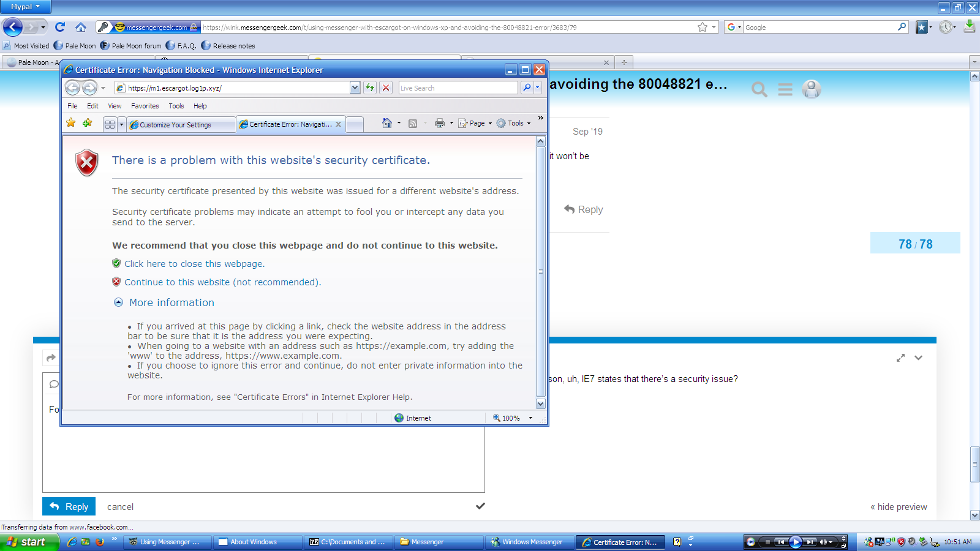Open the View menu in Internet Explorer
Viewport: 980px width, 551px height.
tap(115, 106)
